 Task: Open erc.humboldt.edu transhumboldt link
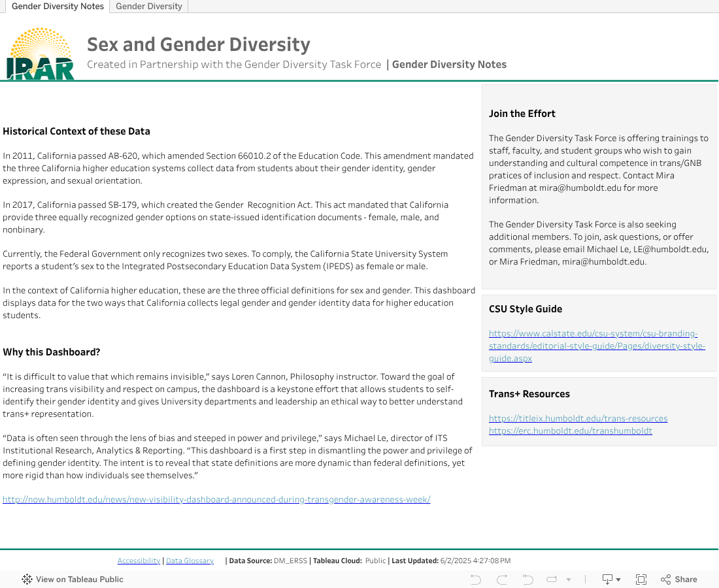[x=571, y=431]
